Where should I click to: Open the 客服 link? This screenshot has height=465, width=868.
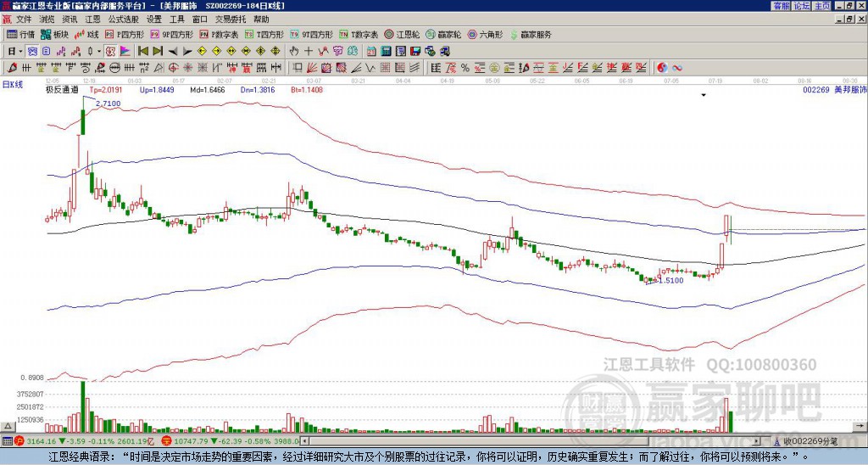pos(781,5)
